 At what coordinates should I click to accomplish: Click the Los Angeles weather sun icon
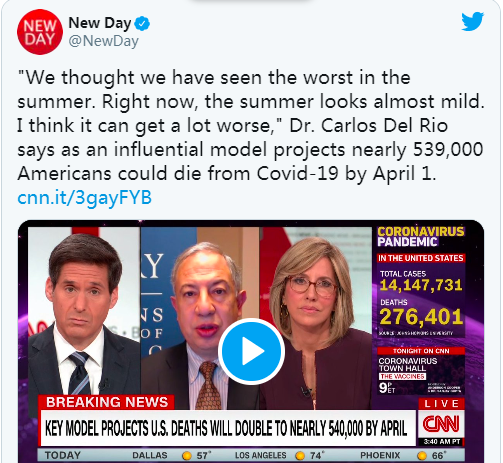coord(300,455)
